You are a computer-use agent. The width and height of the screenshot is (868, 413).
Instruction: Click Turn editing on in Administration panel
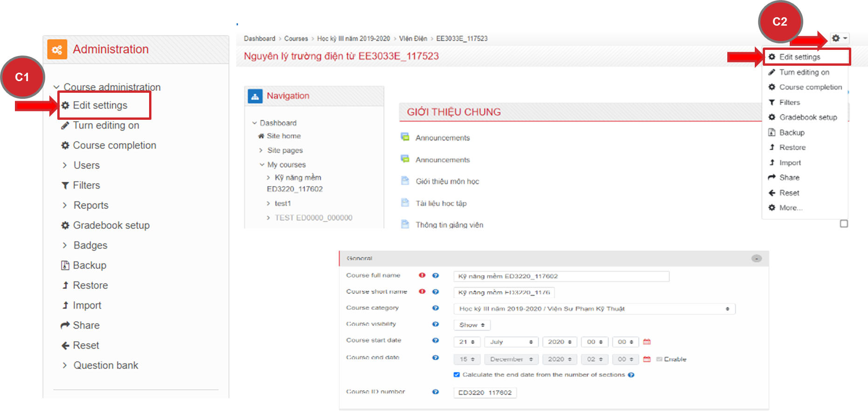pos(106,125)
